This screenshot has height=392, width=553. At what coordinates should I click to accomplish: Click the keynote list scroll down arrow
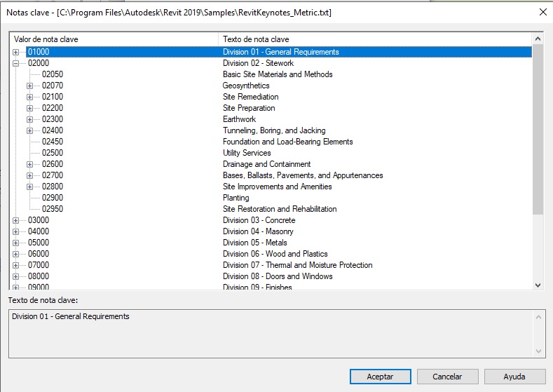pos(538,284)
